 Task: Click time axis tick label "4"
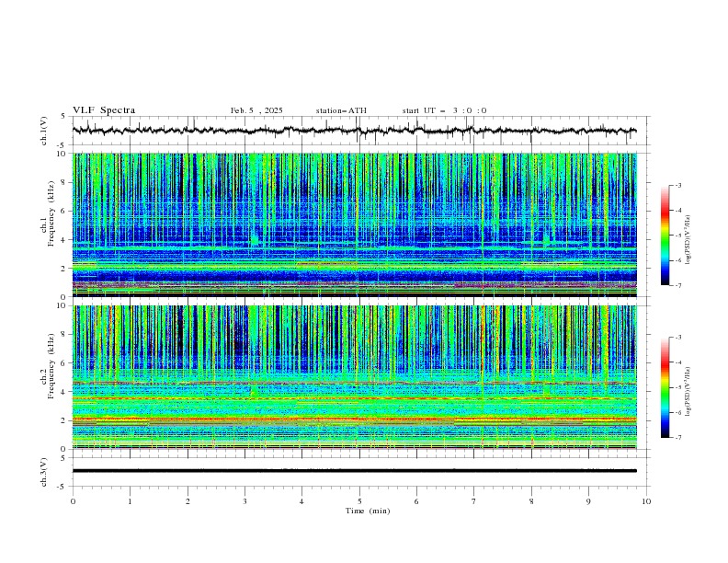click(x=301, y=501)
